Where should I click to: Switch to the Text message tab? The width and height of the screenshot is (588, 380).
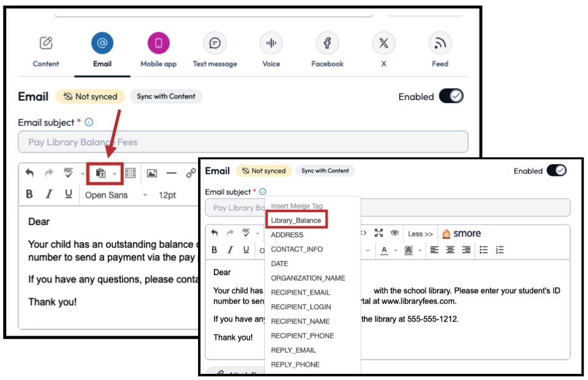tap(214, 42)
